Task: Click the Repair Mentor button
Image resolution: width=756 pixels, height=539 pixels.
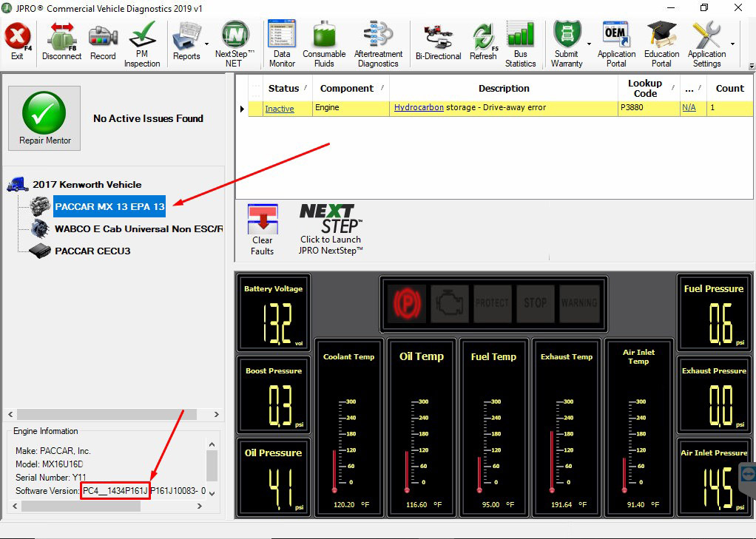Action: 44,118
